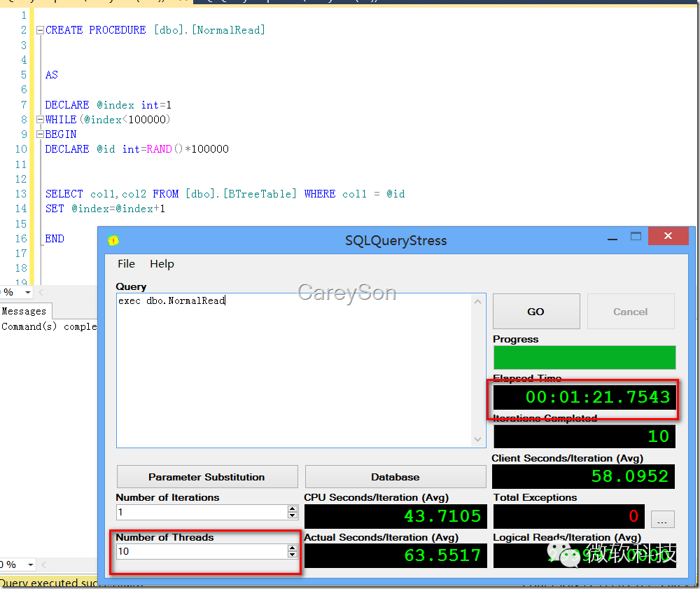Collapse the WHILE loop code block
Image resolution: width=700 pixels, height=589 pixels.
coord(40,120)
